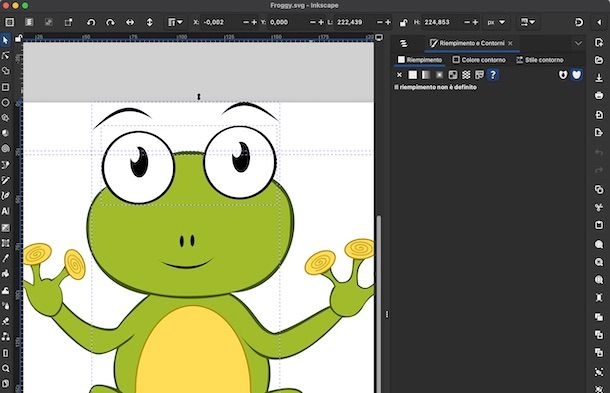Select the Ellipse tool
This screenshot has height=393, width=610.
pos(5,102)
